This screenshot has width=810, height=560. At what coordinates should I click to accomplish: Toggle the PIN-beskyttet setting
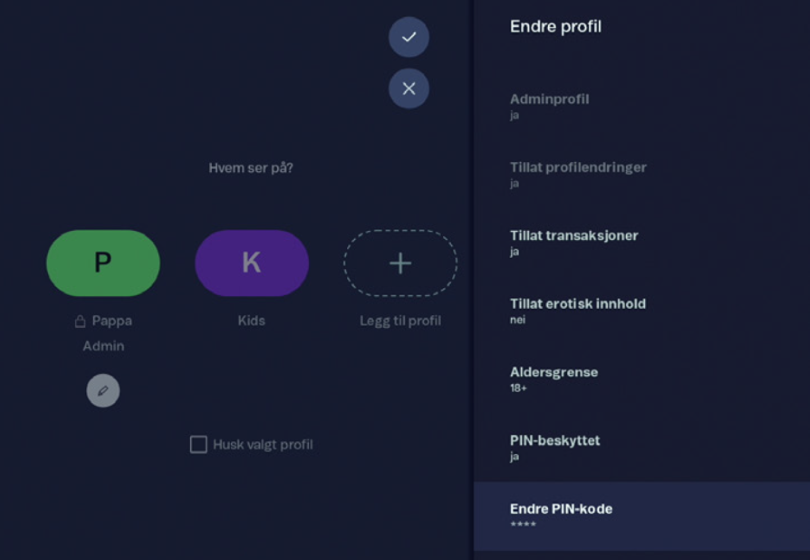(642, 448)
